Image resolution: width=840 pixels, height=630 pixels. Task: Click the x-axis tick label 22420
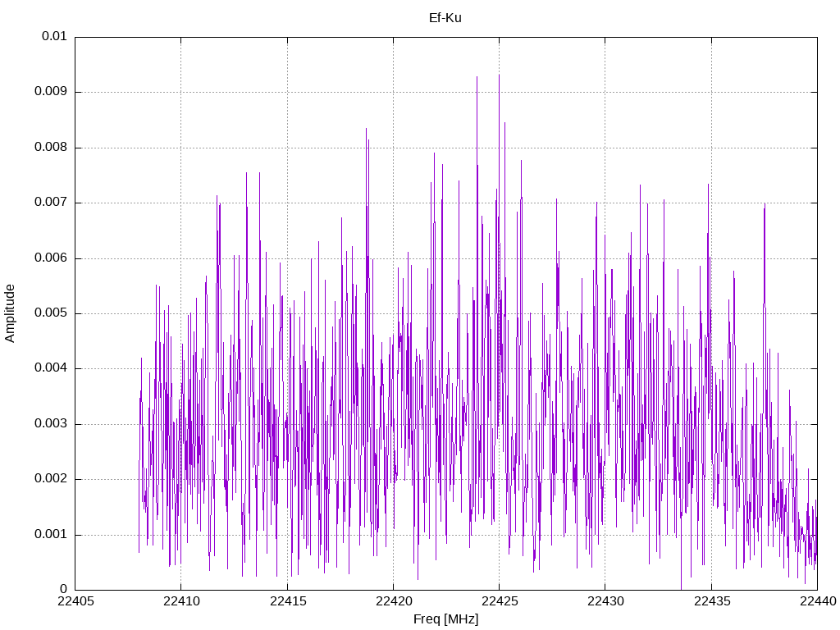[394, 601]
